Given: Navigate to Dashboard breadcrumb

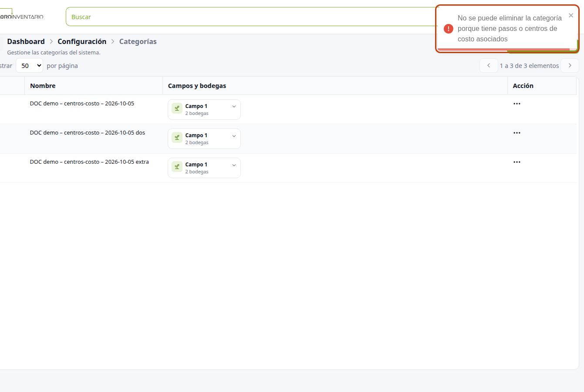Looking at the screenshot, I should pos(26,41).
